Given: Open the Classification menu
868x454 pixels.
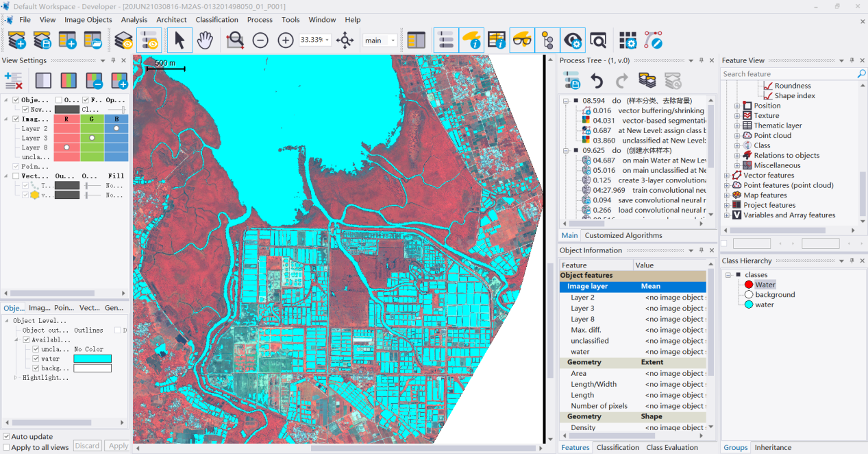Looking at the screenshot, I should [x=217, y=20].
